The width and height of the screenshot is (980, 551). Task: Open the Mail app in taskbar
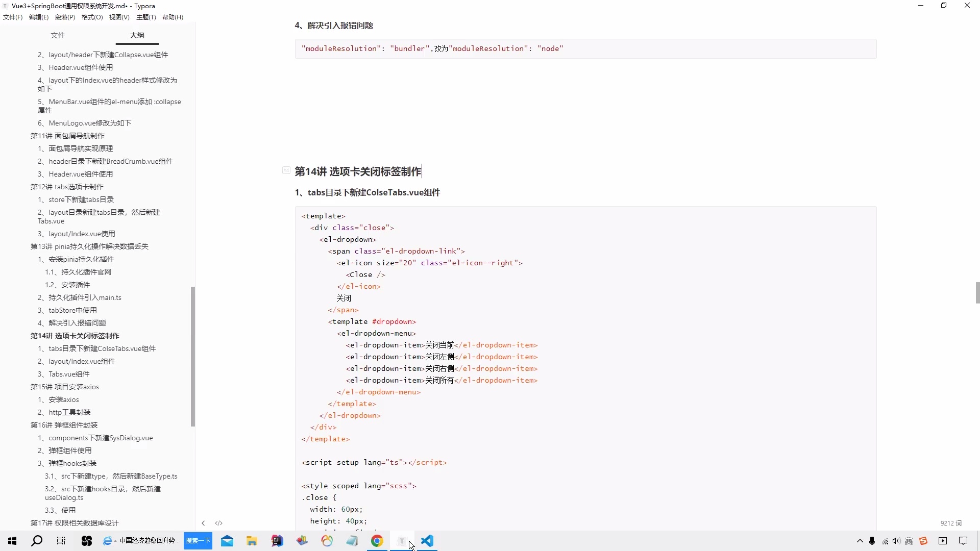tap(227, 541)
